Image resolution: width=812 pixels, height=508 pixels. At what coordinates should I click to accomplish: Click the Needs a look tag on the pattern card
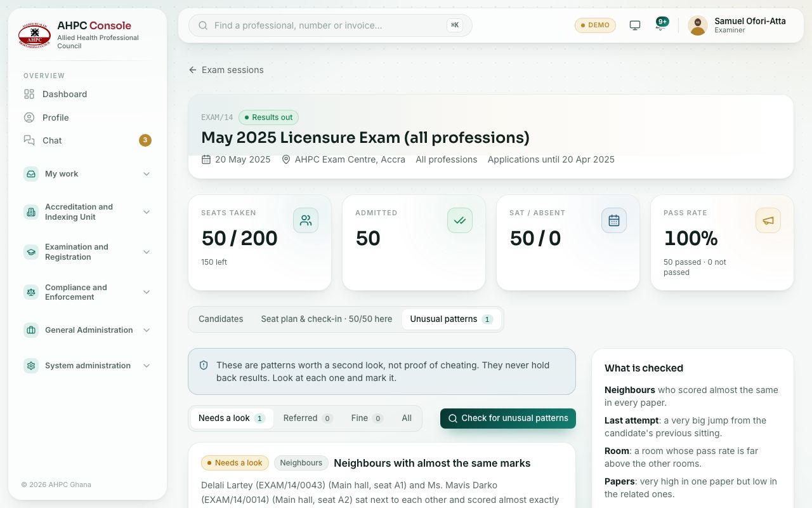[235, 463]
